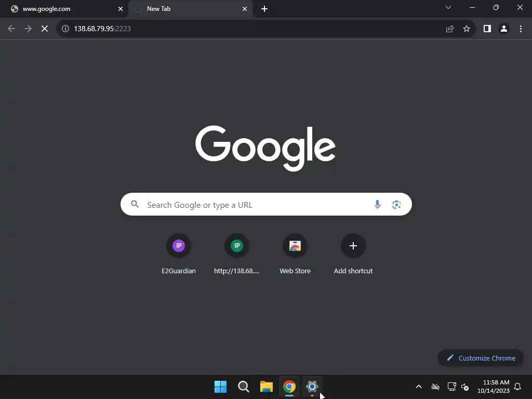Image resolution: width=532 pixels, height=399 pixels.
Task: Open Chrome three-dot menu
Action: (x=521, y=29)
